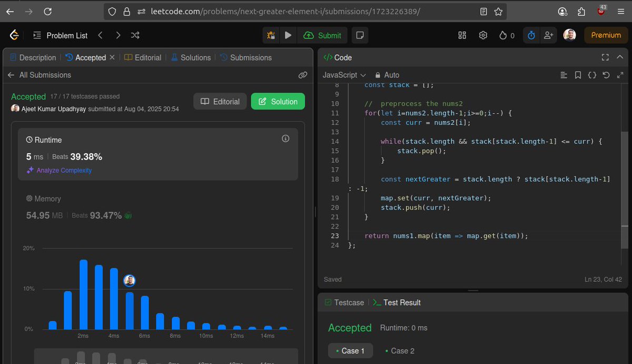Collapse the Code panel chevron
Screen dimensions: 632x364
pos(620,57)
